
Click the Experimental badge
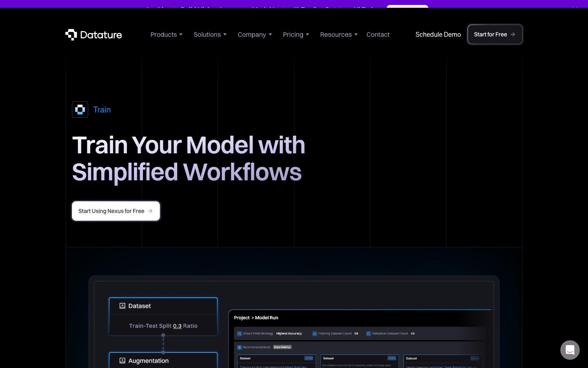(282, 347)
